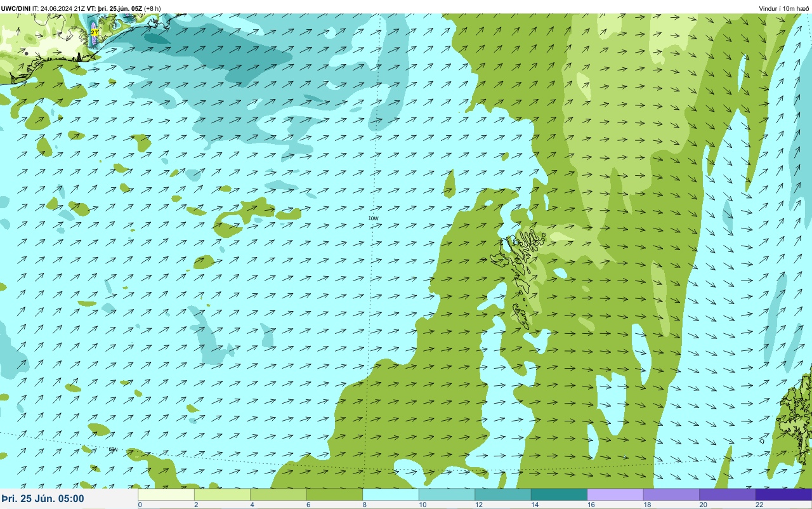The image size is (812, 509).
Task: Click the legend value "0"
Action: pos(140,505)
